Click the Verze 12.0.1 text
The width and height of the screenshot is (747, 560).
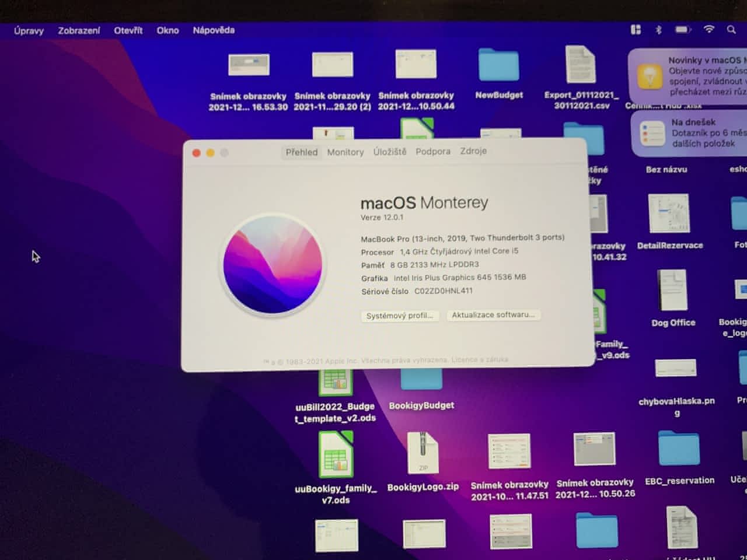pos(382,218)
